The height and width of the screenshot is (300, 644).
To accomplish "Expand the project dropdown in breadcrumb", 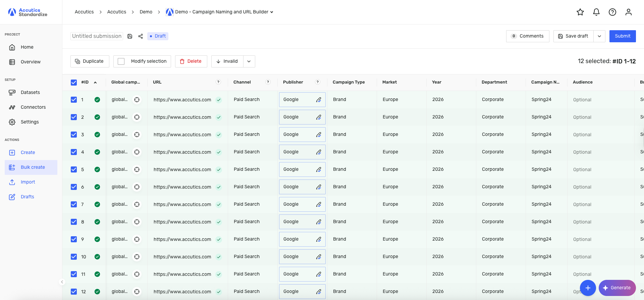I will 272,12.
